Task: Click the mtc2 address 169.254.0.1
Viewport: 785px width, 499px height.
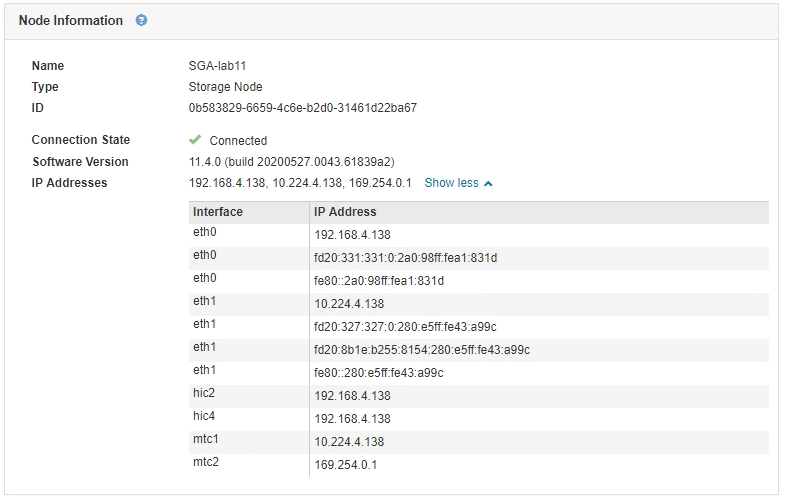Action: pyautogui.click(x=345, y=465)
